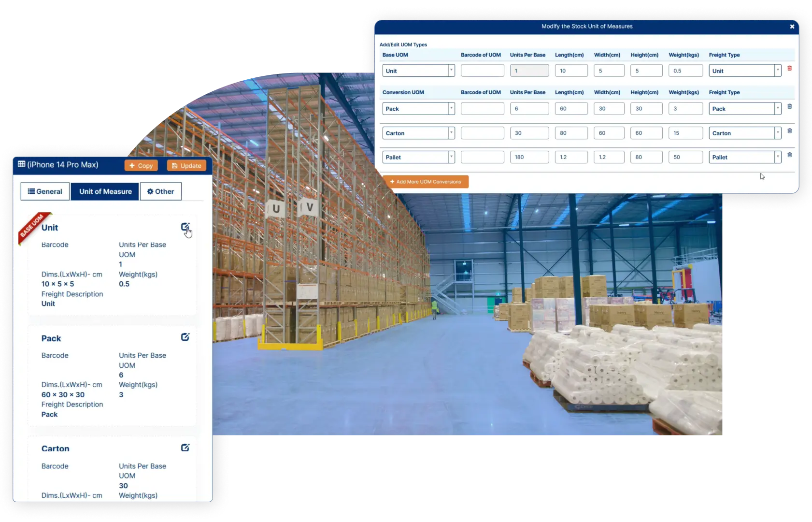Delete the base Unit UOM row
The image size is (812, 522).
click(x=790, y=68)
